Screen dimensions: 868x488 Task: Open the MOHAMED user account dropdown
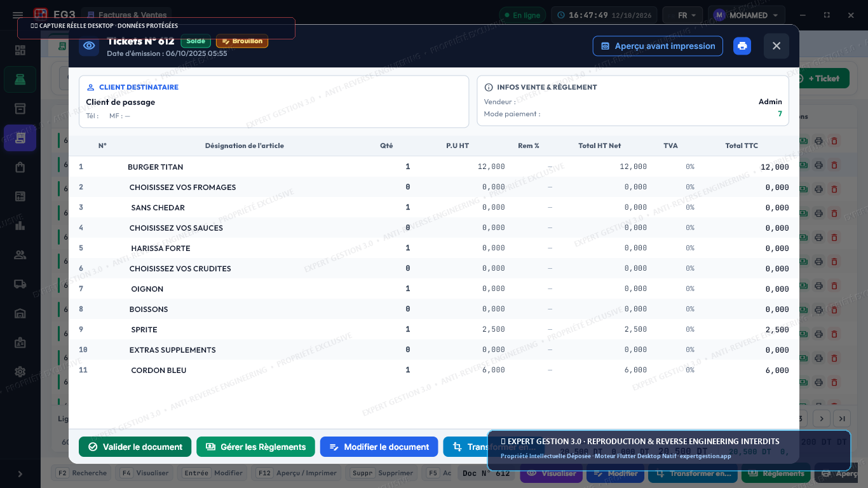(747, 15)
